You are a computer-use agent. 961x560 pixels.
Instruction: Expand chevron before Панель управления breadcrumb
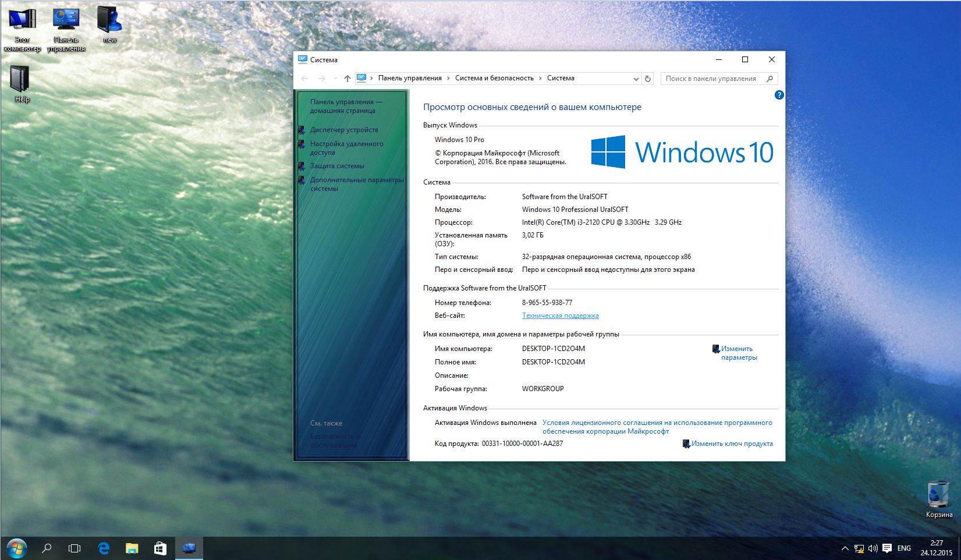tap(372, 78)
